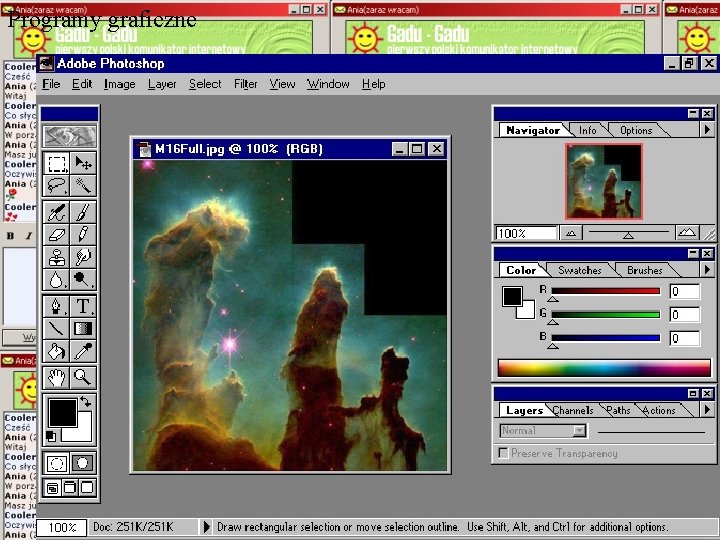This screenshot has width=720, height=540.
Task: Select the Dodge tool
Action: pos(83,280)
